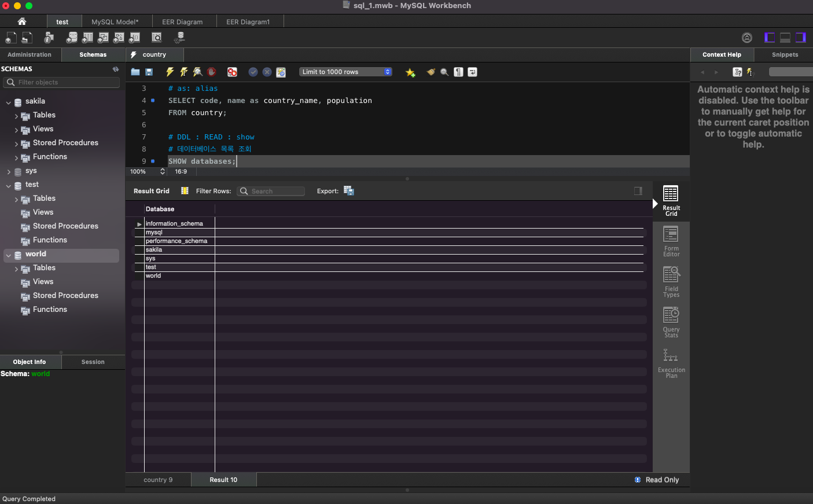Screen dimensions: 813x504
Task: Open the home screen tab
Action: pyautogui.click(x=22, y=21)
